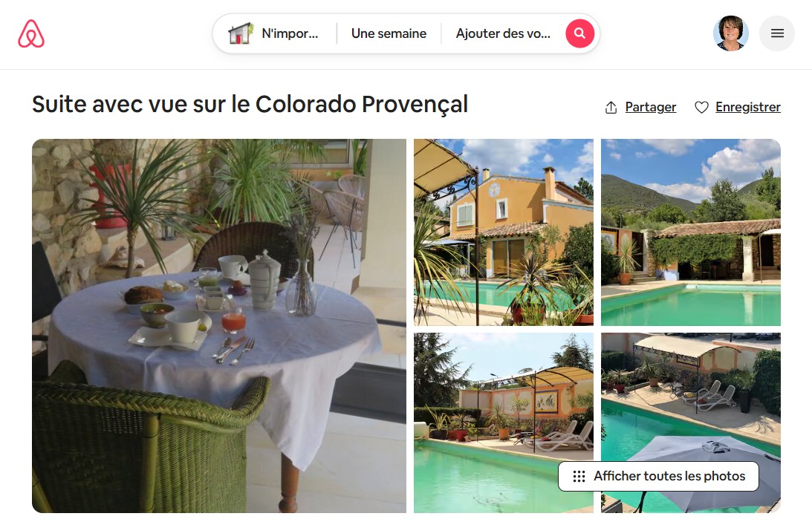812x522 pixels.
Task: Open "Ajouter des vo..." travelers selector
Action: click(503, 33)
